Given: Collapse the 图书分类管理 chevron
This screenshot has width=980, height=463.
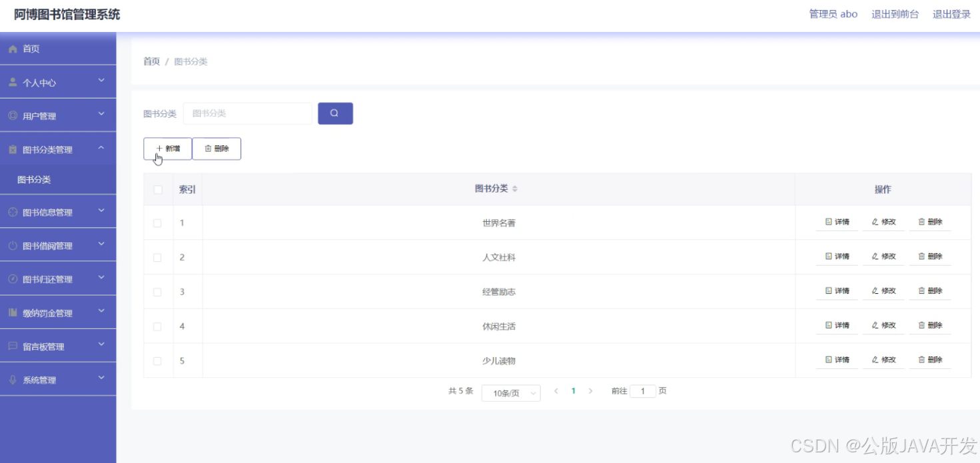Looking at the screenshot, I should pos(101,148).
